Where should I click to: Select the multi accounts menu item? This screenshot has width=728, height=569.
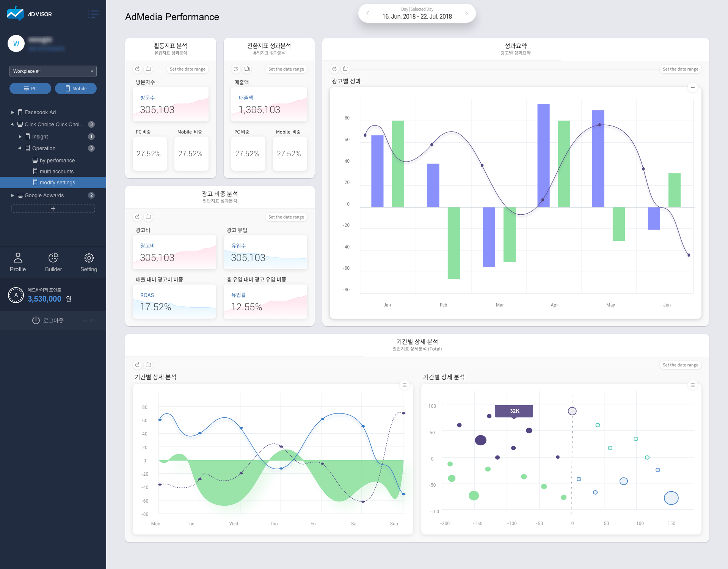[x=56, y=171]
